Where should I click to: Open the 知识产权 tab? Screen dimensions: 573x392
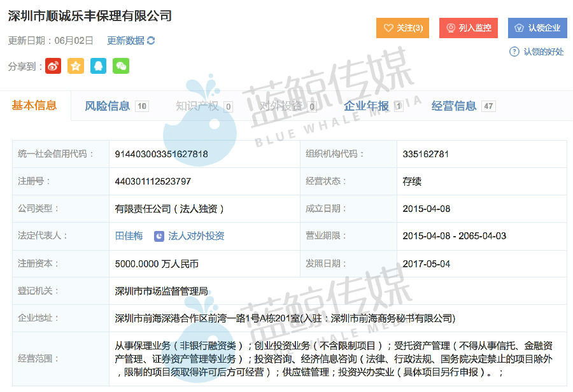pos(197,106)
